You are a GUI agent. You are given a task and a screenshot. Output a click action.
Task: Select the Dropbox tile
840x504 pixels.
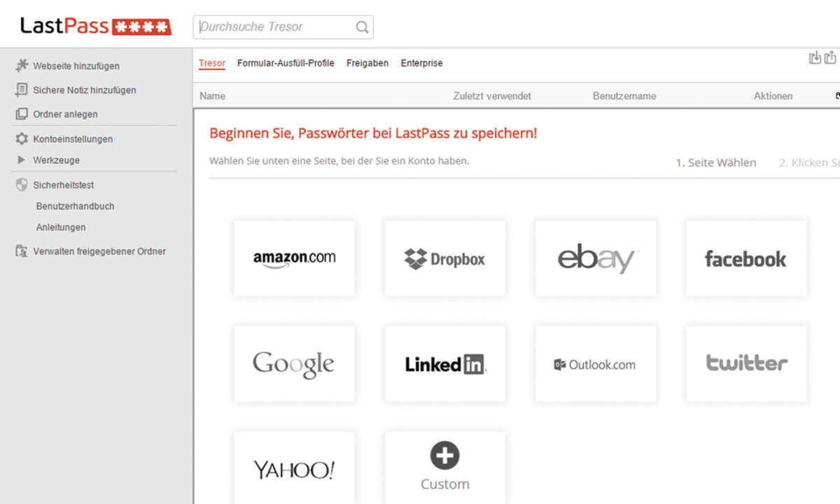click(445, 258)
